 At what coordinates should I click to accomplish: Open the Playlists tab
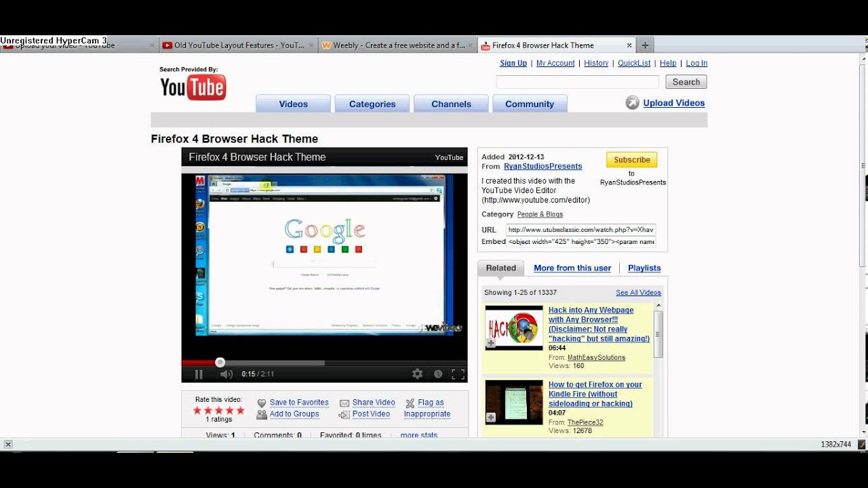(x=644, y=268)
